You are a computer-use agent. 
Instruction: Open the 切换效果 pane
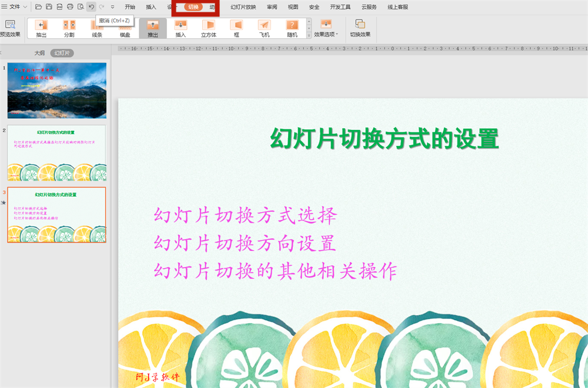tap(360, 28)
